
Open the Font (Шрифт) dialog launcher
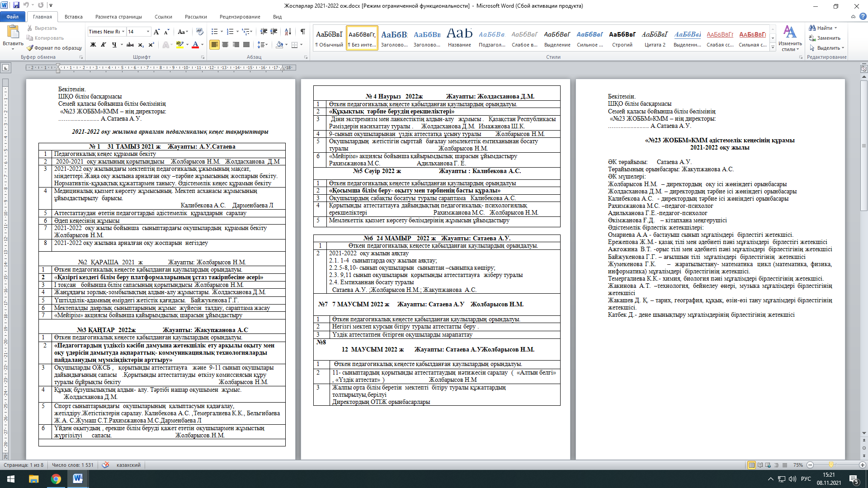pos(203,57)
